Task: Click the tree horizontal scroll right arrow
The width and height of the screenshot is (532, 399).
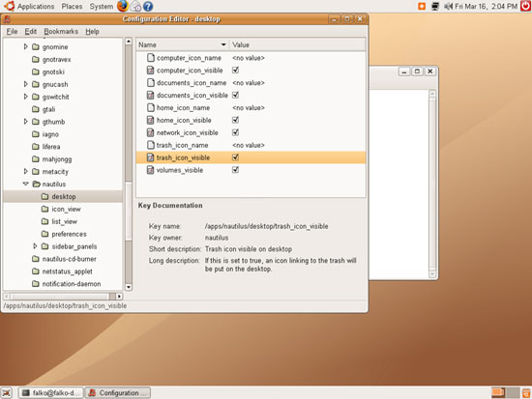Action: pyautogui.click(x=119, y=297)
